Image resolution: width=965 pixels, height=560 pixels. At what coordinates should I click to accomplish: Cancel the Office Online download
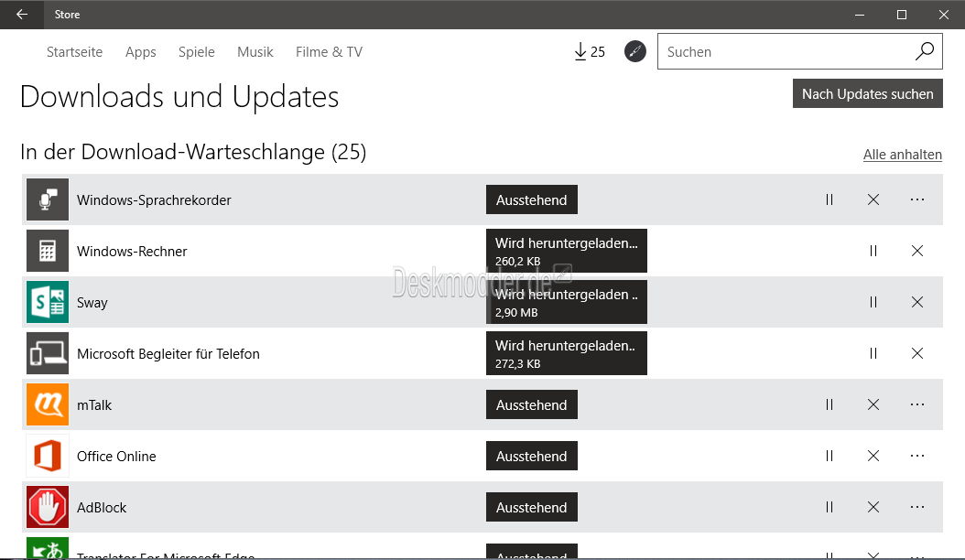(873, 456)
